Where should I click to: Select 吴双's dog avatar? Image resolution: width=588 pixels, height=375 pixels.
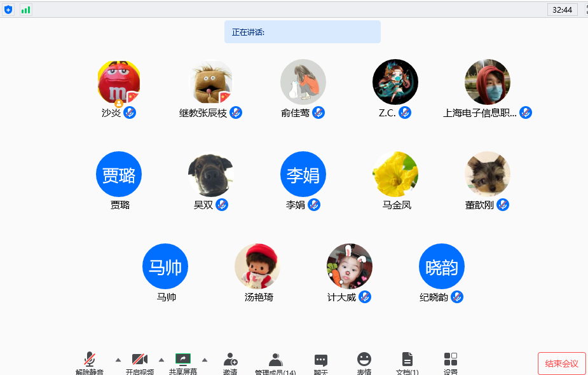click(x=211, y=174)
